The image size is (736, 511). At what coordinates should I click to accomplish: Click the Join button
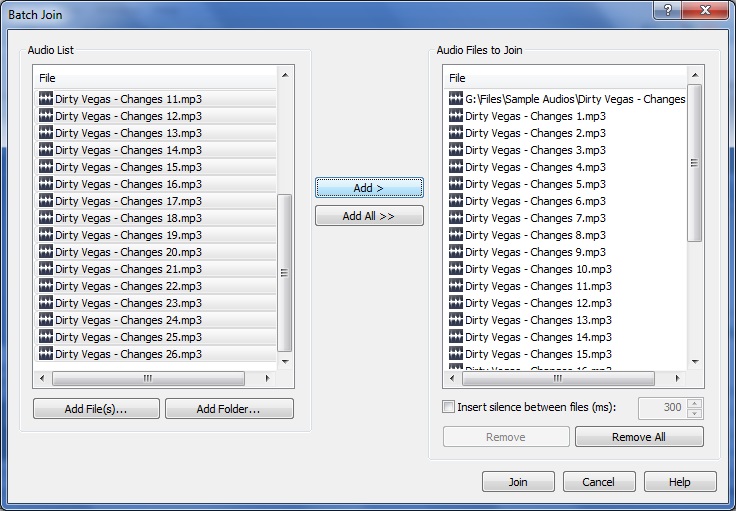click(518, 482)
